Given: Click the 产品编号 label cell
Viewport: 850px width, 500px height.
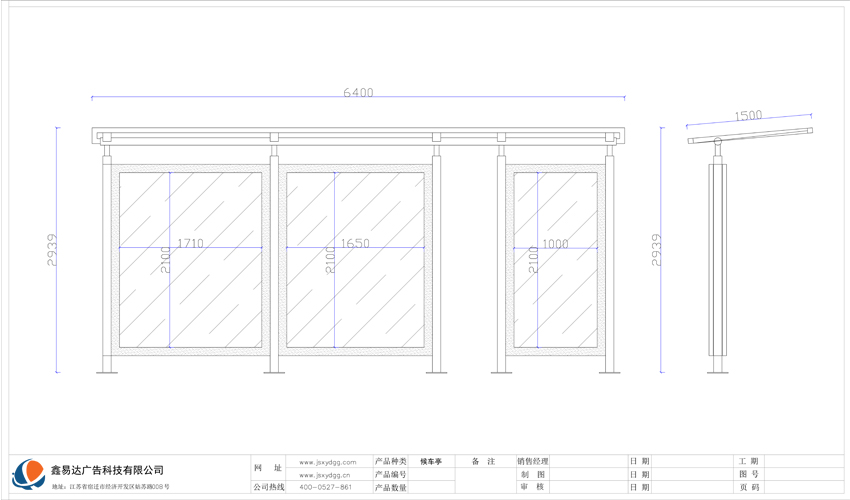Looking at the screenshot, I should coord(390,475).
